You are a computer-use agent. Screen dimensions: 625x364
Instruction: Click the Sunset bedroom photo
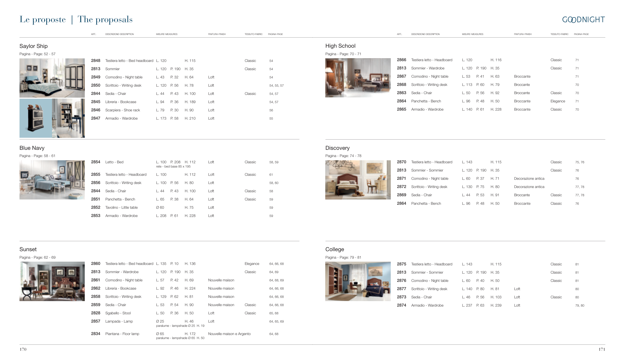click(52, 281)
